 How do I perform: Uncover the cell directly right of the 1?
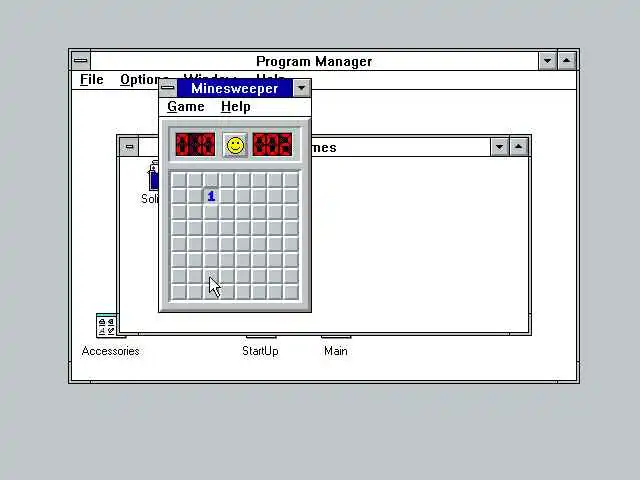(x=227, y=196)
